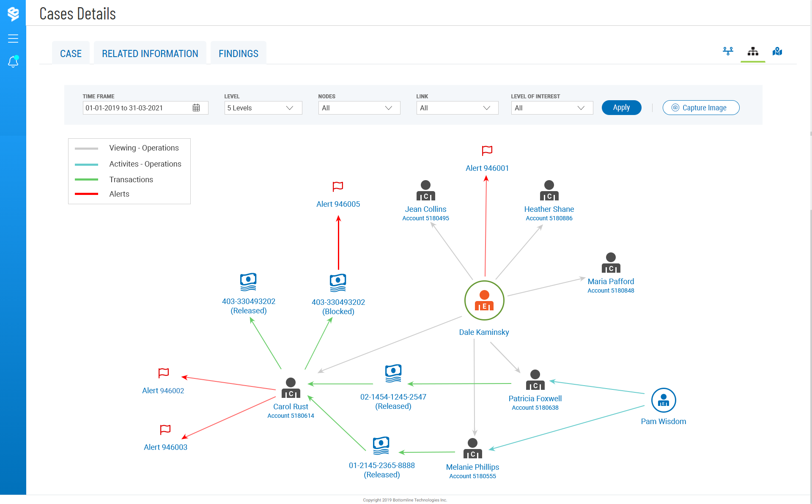Open Level of Interest dropdown

[551, 108]
